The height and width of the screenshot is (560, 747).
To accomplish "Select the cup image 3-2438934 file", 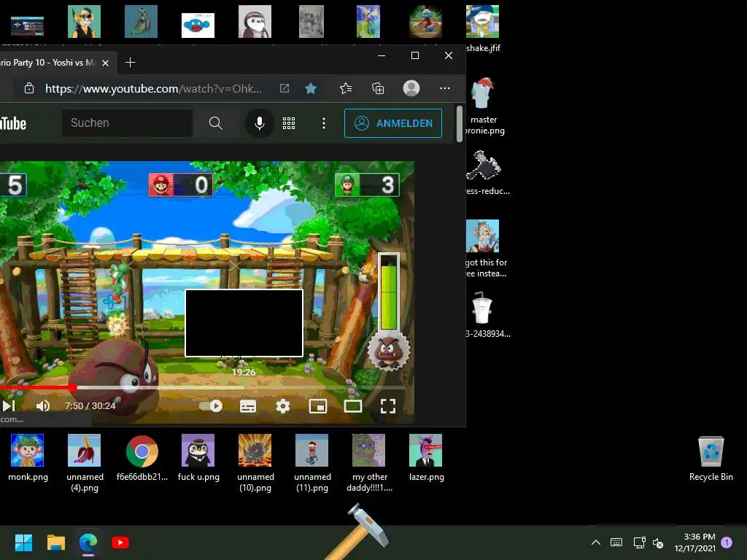I will coord(487,315).
